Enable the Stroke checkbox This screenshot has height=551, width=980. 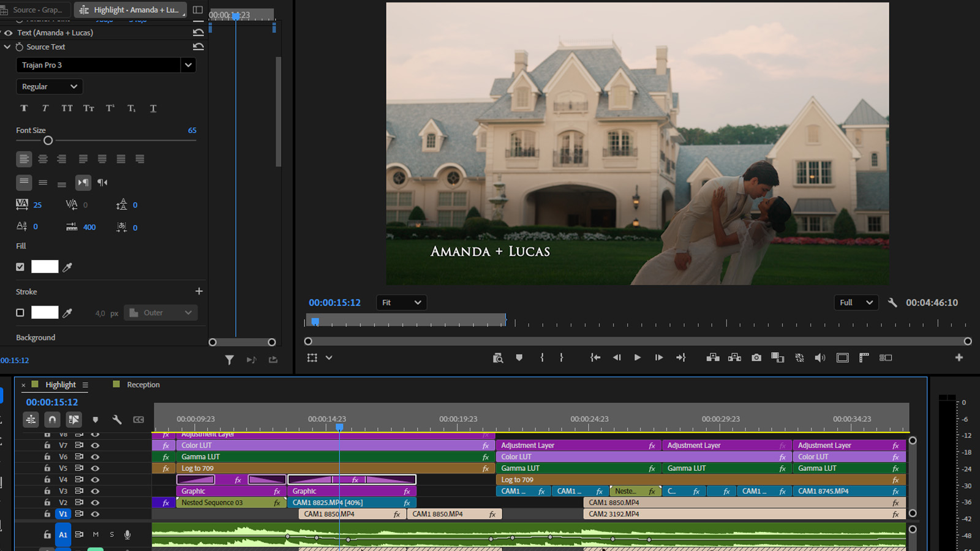(20, 313)
